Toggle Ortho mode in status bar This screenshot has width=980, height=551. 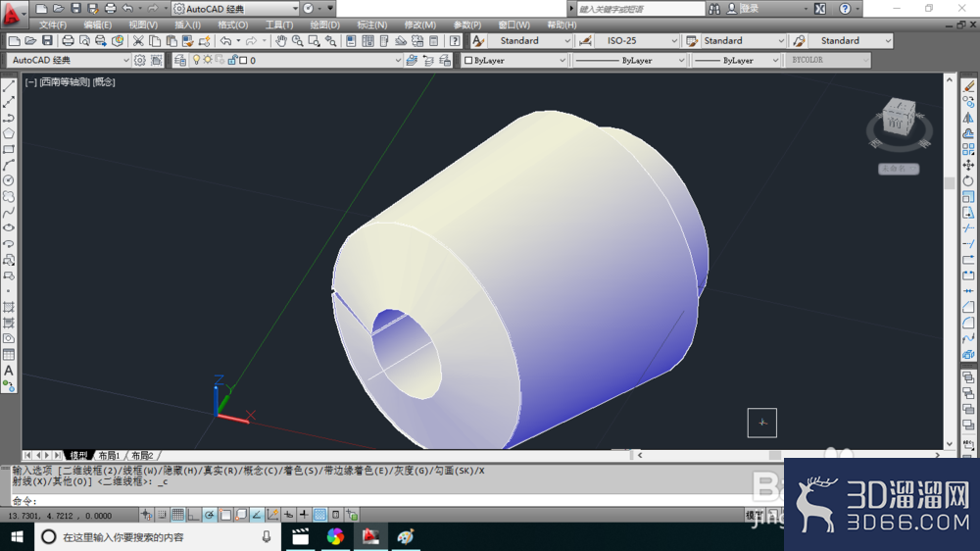[x=194, y=515]
